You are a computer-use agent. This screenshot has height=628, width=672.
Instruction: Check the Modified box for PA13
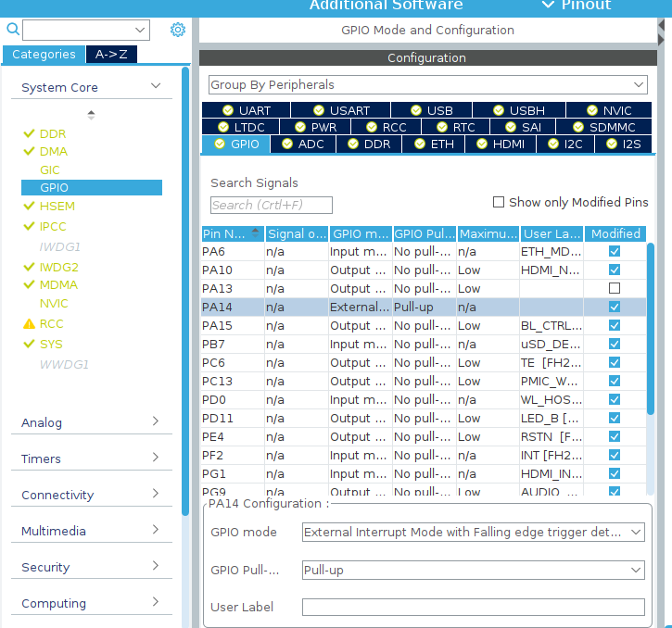[x=615, y=288]
